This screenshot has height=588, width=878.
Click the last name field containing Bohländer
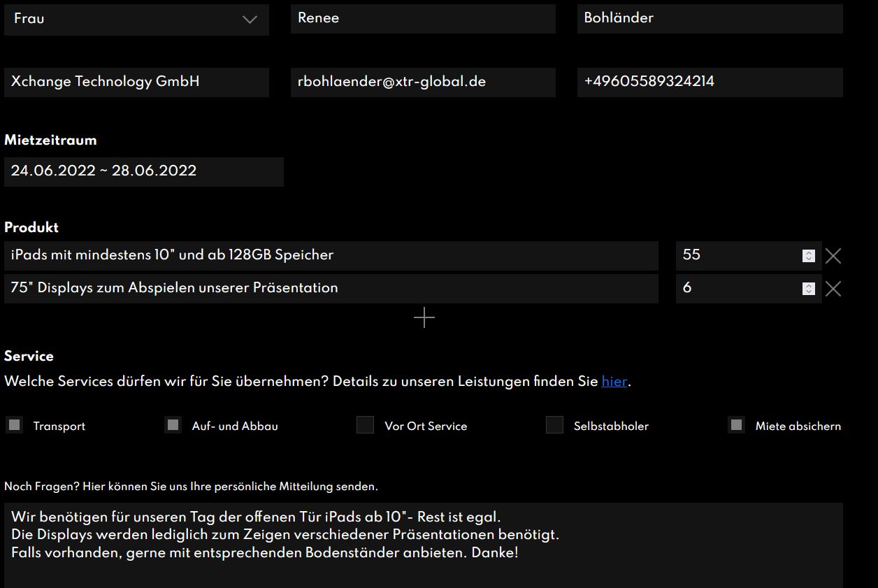pos(710,19)
